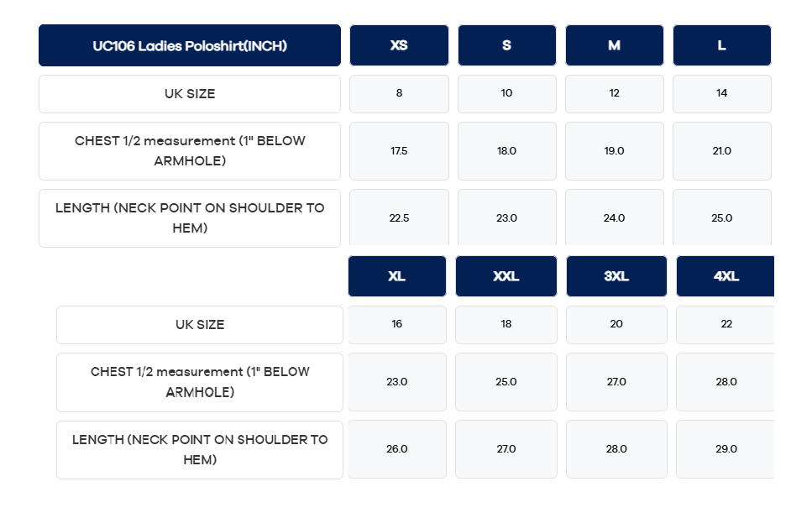
Task: Choose the 3XL size column header
Action: click(616, 276)
